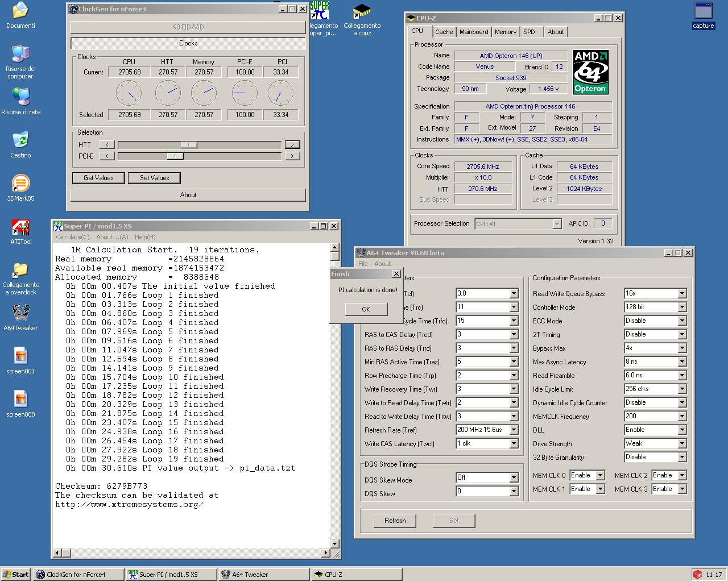Expand the Max Async Latency dropdown
The image size is (728, 582).
click(682, 361)
